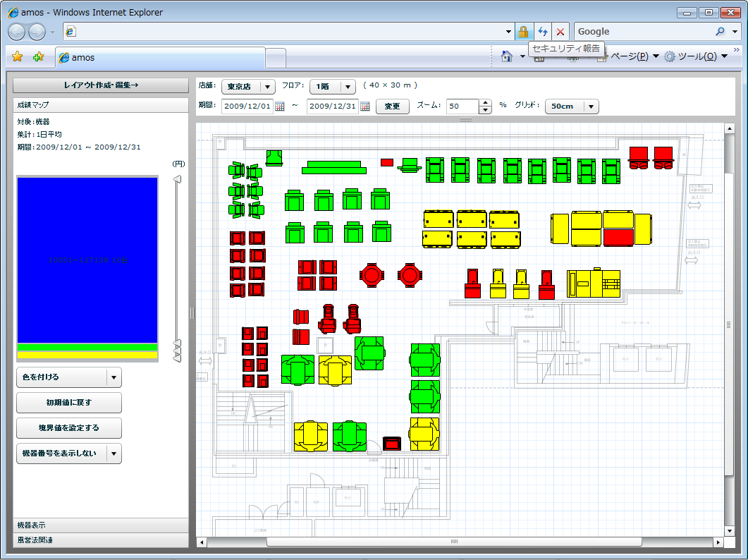Open calendar picker for start date
748x560 pixels.
pyautogui.click(x=280, y=106)
